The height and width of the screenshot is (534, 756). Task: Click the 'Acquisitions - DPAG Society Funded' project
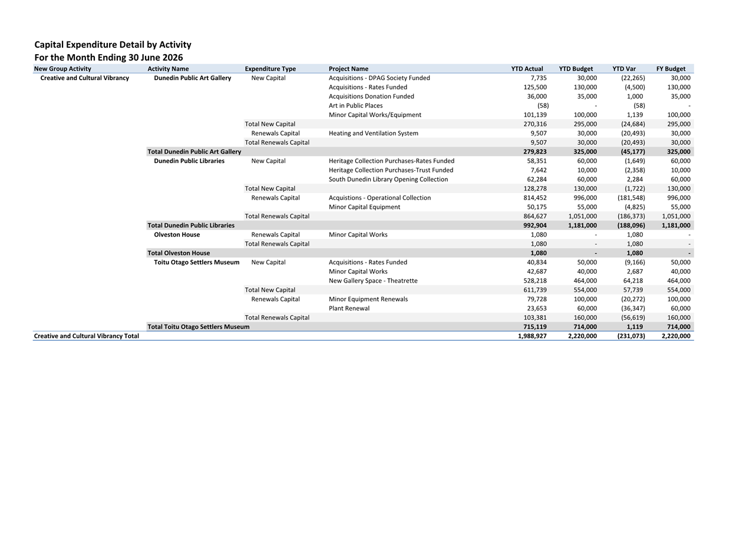pos(379,78)
